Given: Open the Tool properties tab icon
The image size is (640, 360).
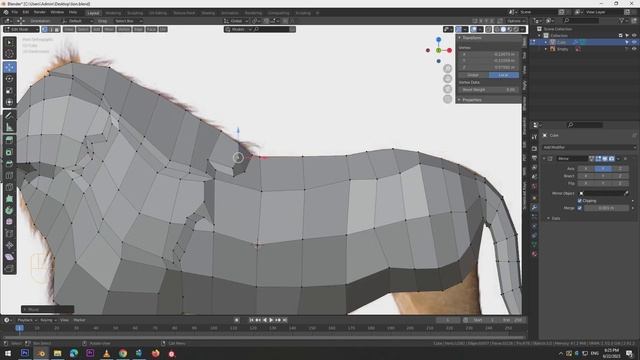Looking at the screenshot, I should [x=534, y=138].
